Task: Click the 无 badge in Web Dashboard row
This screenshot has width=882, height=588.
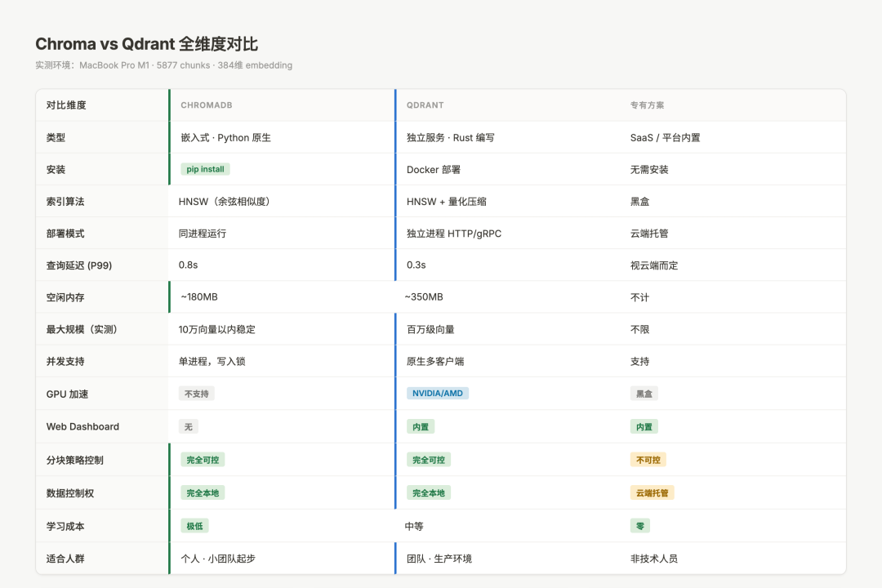Action: coord(189,427)
